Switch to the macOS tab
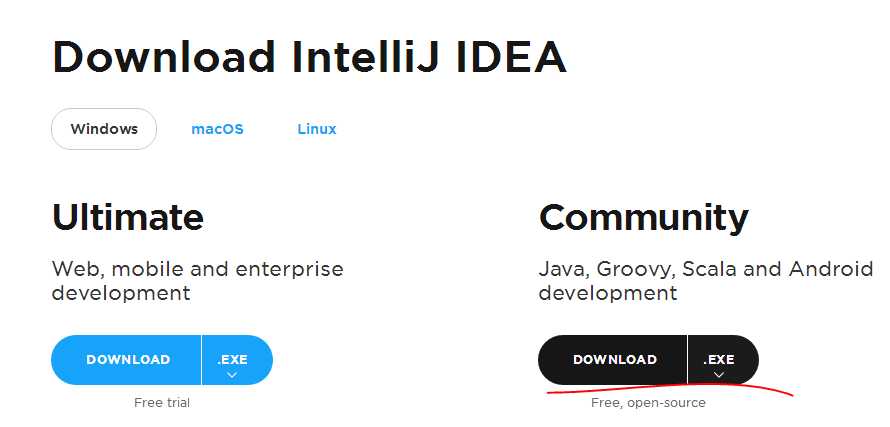 (x=217, y=129)
